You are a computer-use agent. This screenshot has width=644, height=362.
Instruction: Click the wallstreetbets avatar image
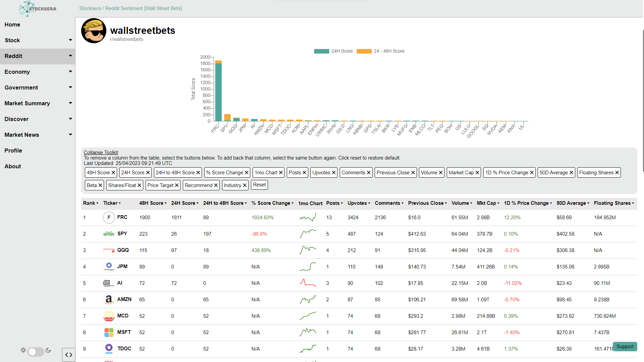coord(94,31)
